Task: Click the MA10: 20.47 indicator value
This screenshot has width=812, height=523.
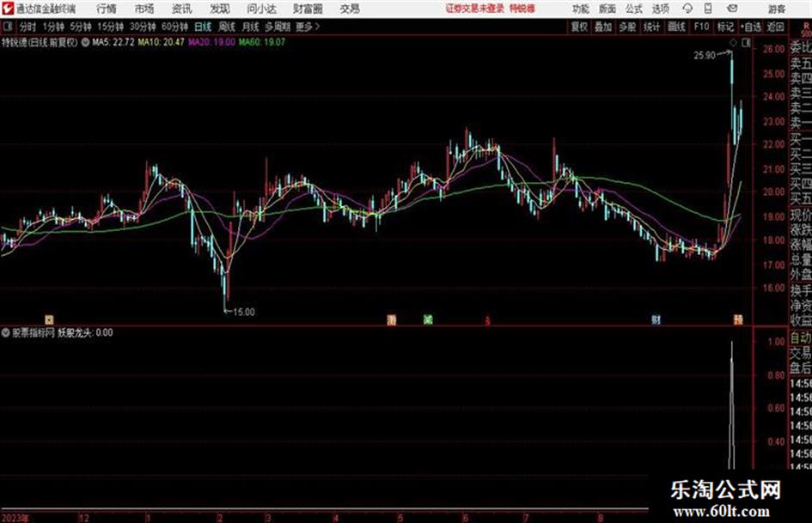Action: click(x=161, y=42)
